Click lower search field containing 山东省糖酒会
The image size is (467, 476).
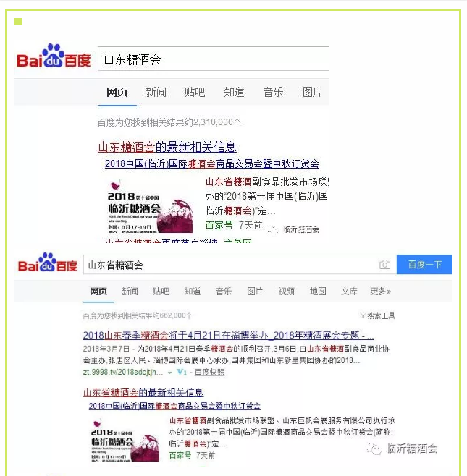pos(240,265)
